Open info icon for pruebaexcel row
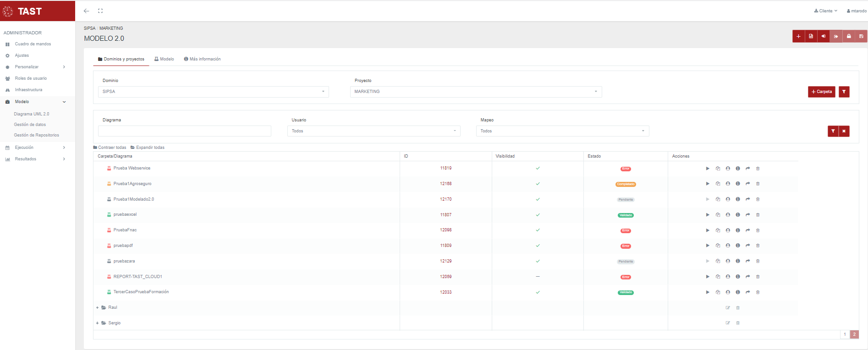The width and height of the screenshot is (868, 350). click(x=738, y=215)
